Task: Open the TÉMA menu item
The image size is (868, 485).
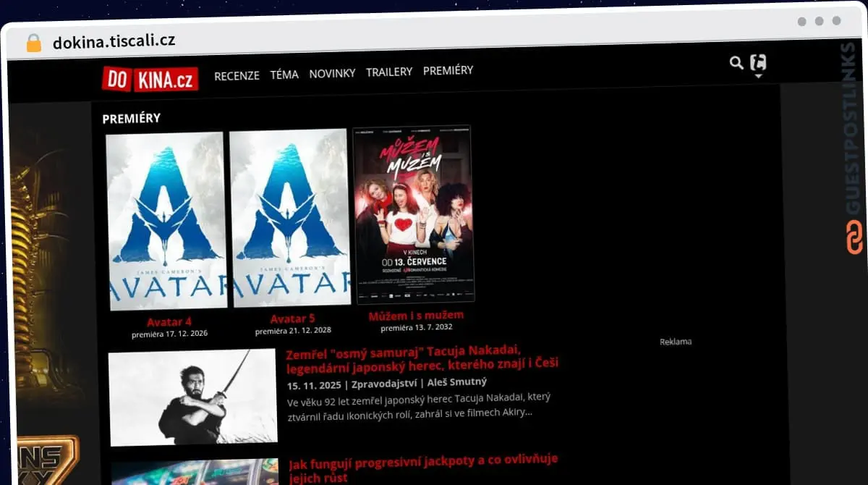Action: (x=284, y=74)
